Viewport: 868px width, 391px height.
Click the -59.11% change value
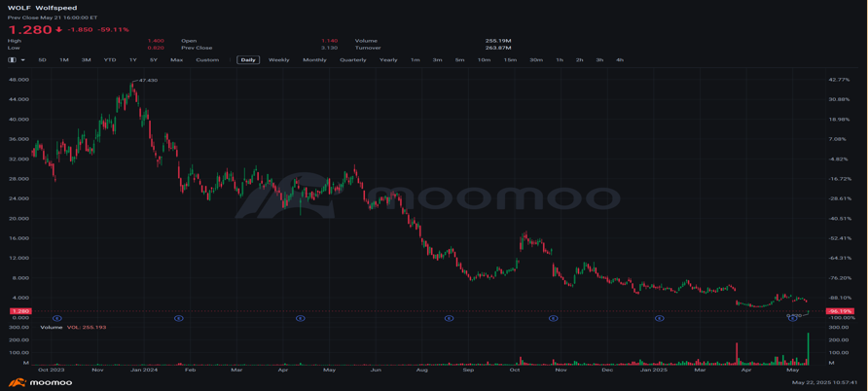(x=113, y=29)
